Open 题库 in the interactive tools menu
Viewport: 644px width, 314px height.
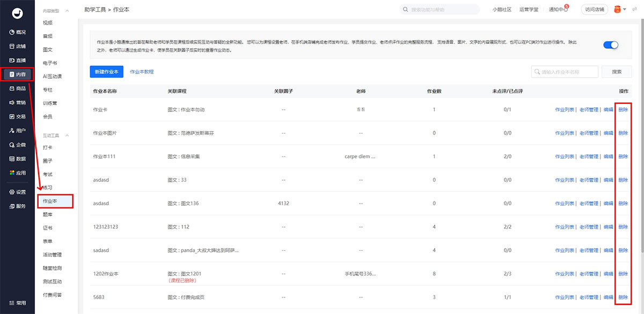(x=48, y=214)
